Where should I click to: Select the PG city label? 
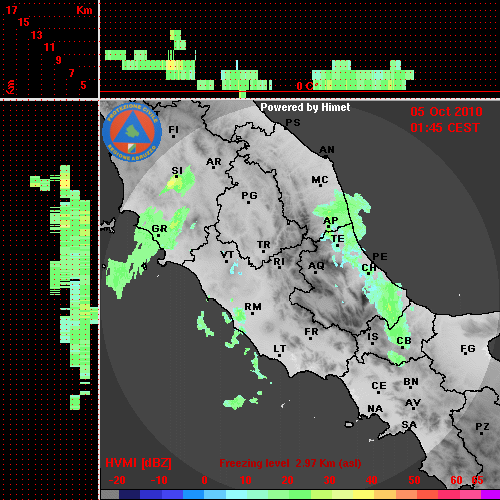tap(249, 195)
